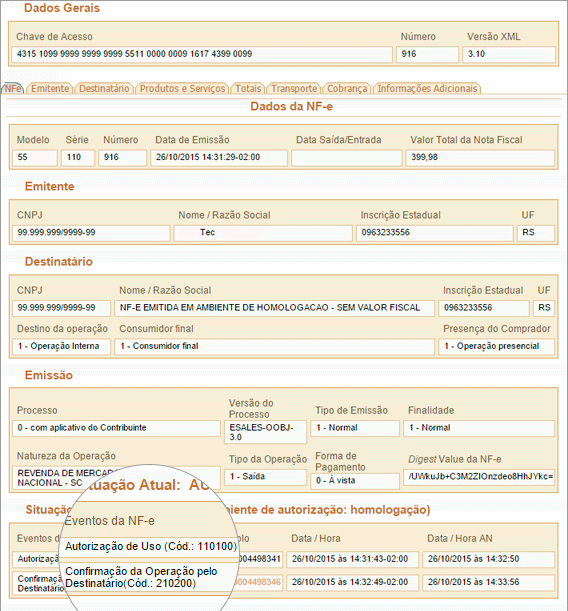The height and width of the screenshot is (611, 568).
Task: Click Data/Hora AN 26/10/2015 às 14:33:56
Action: (x=489, y=583)
